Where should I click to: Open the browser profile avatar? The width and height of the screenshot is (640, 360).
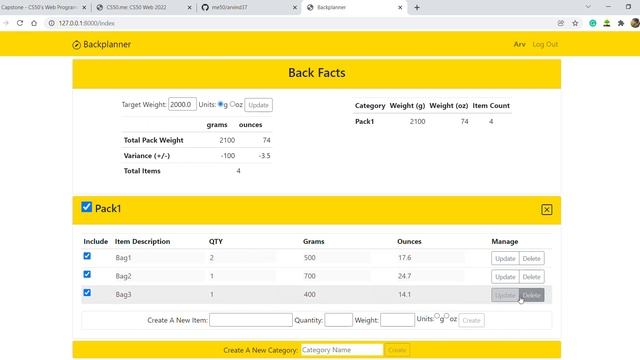point(635,23)
